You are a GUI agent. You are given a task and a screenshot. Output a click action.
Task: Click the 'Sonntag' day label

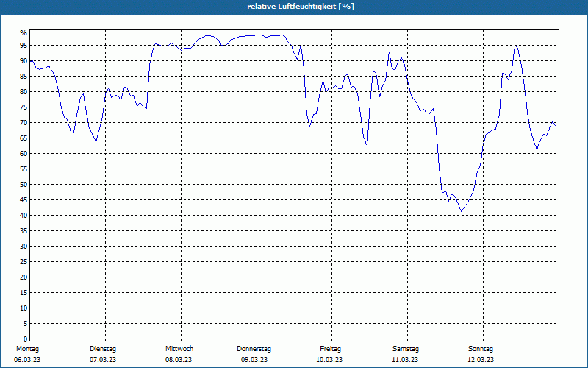click(481, 349)
